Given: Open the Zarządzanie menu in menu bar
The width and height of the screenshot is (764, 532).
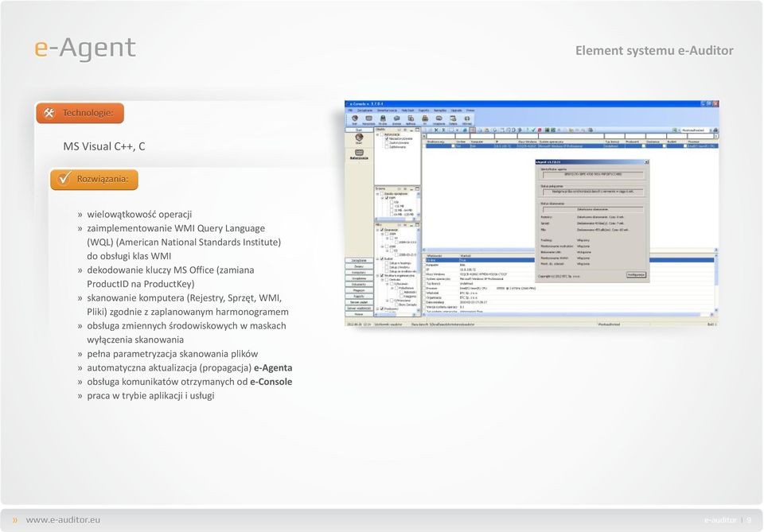Looking at the screenshot, I should pos(365,111).
